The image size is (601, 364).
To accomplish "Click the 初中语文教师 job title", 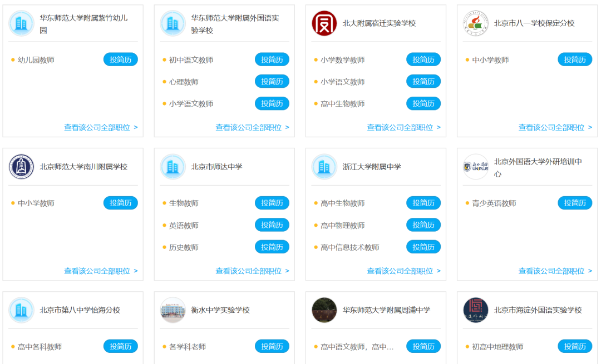I will point(191,60).
